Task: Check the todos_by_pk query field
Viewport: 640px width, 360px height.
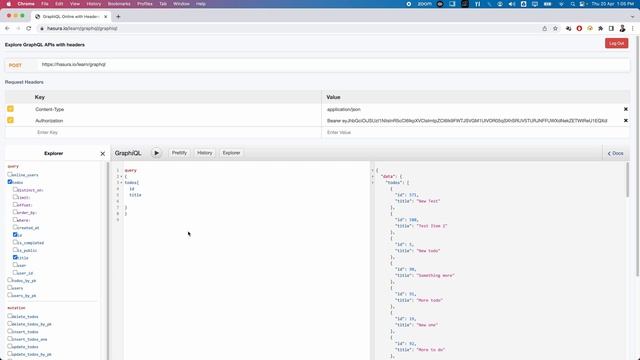Action: (x=9, y=280)
